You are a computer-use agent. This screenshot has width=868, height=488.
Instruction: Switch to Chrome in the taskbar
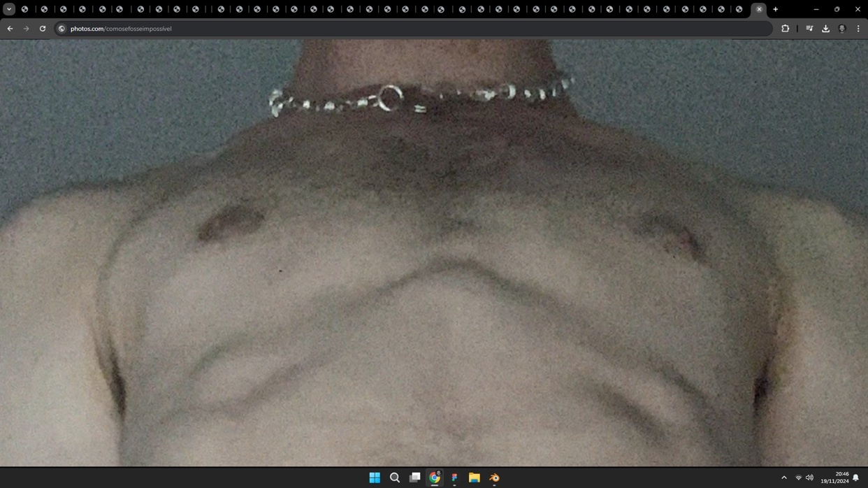(435, 478)
